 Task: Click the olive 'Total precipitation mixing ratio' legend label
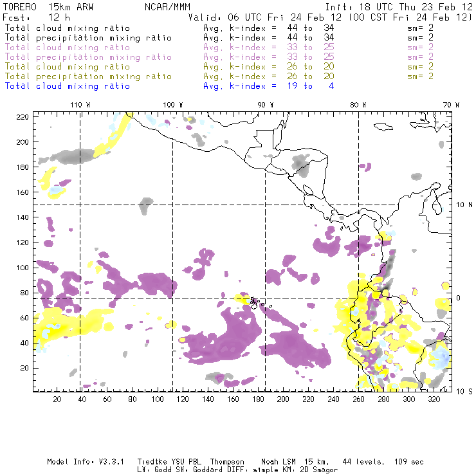click(x=88, y=76)
